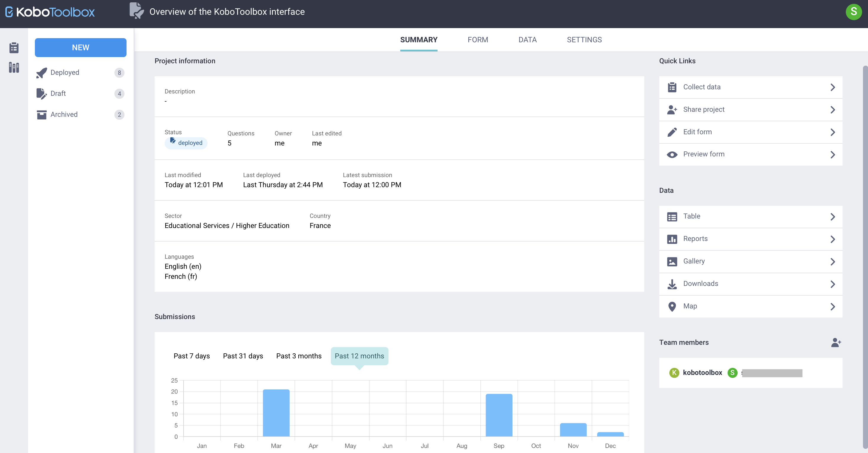Image resolution: width=868 pixels, height=453 pixels.
Task: Click the Gallery image icon
Action: point(672,262)
